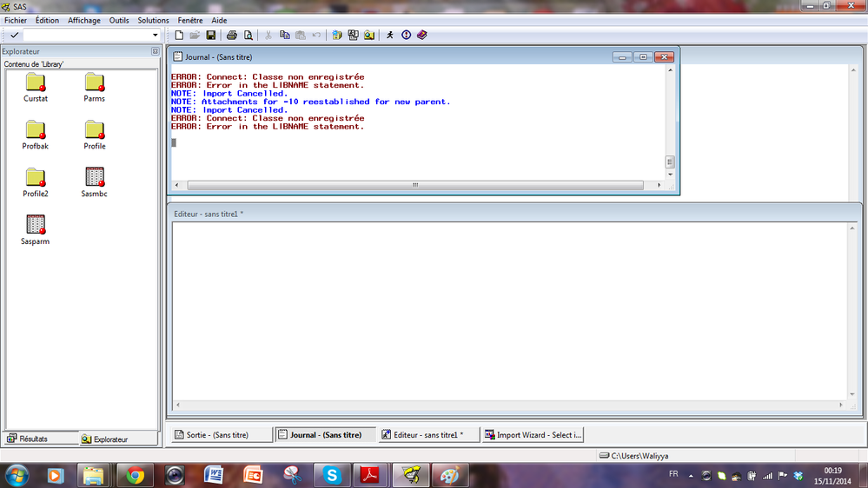Click in the command input box
The image size is (868, 488).
coord(87,35)
